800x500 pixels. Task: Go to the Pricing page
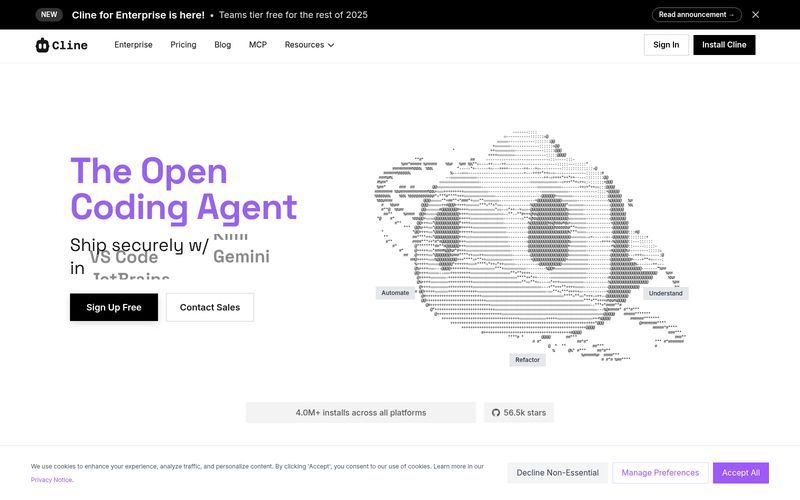coord(183,45)
